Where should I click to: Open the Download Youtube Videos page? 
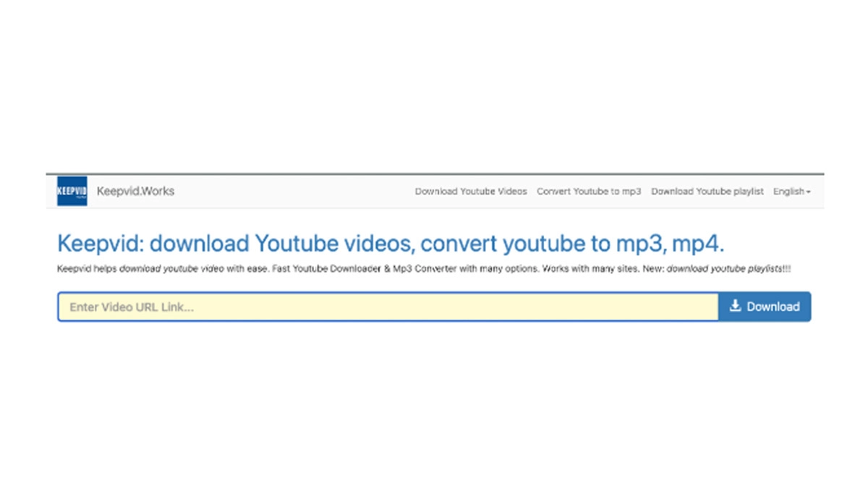(x=470, y=192)
